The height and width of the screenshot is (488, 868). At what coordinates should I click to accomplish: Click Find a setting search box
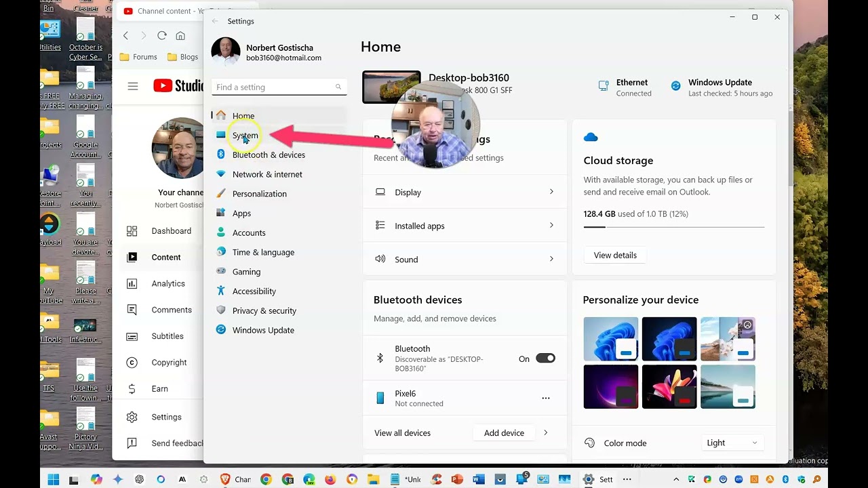click(x=279, y=87)
